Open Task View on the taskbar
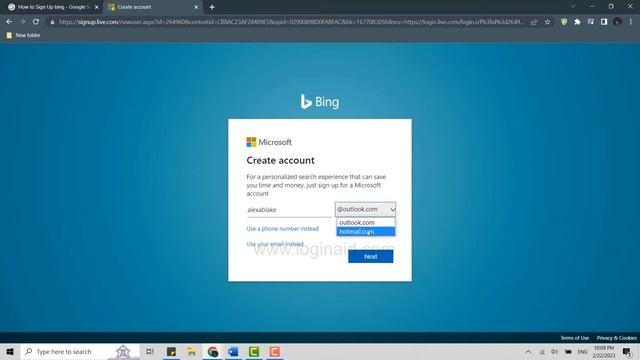Viewport: 640px width, 360px height. [150, 351]
